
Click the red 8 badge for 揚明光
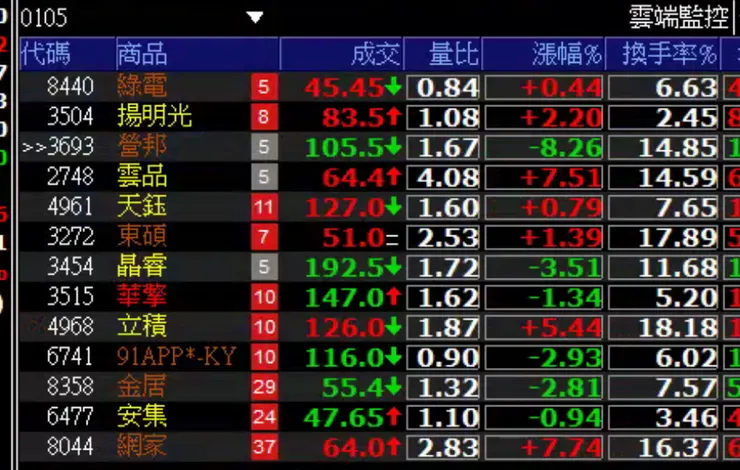pyautogui.click(x=264, y=117)
